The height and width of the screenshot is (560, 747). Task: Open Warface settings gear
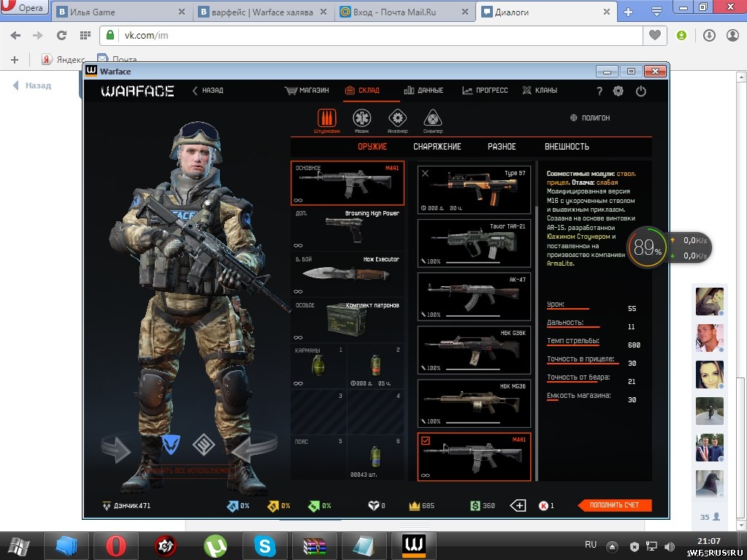pyautogui.click(x=618, y=91)
